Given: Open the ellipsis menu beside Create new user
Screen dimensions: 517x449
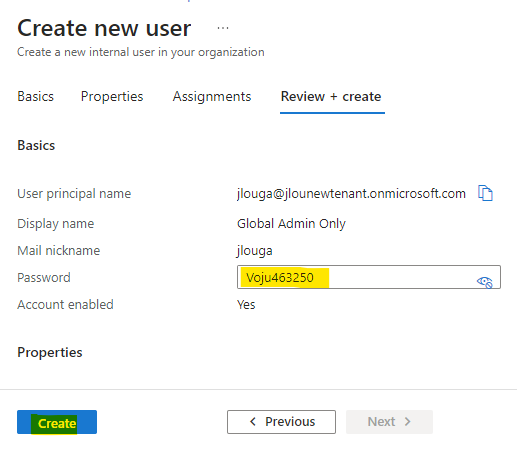Looking at the screenshot, I should 223,28.
